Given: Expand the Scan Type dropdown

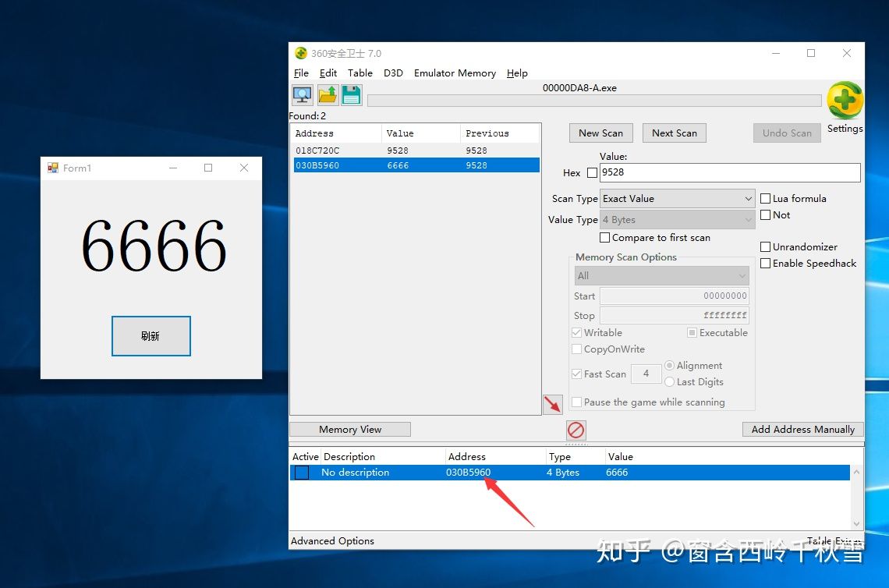Looking at the screenshot, I should point(677,198).
